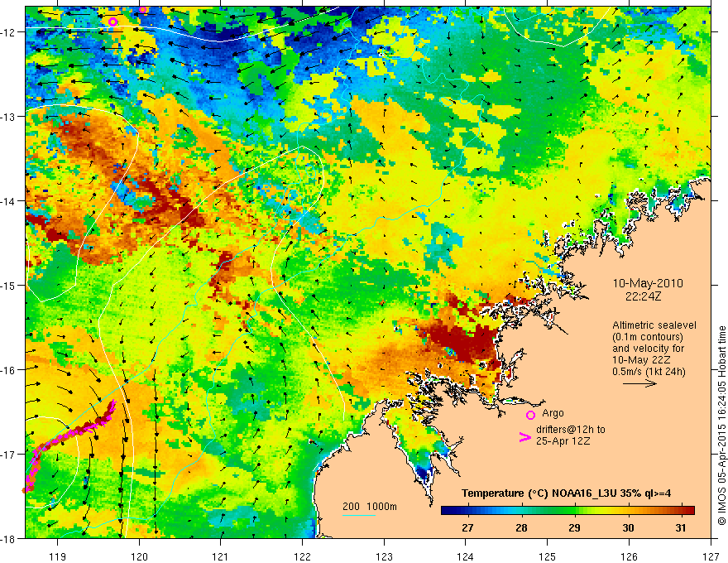
Task: Click the temperature color bar at 27
Action: 467,510
